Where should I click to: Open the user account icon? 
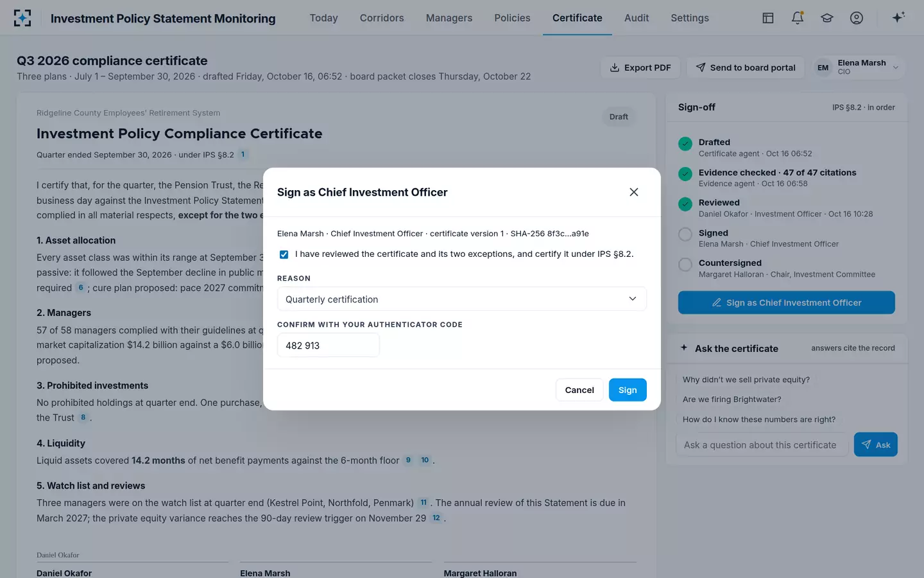coord(857,18)
